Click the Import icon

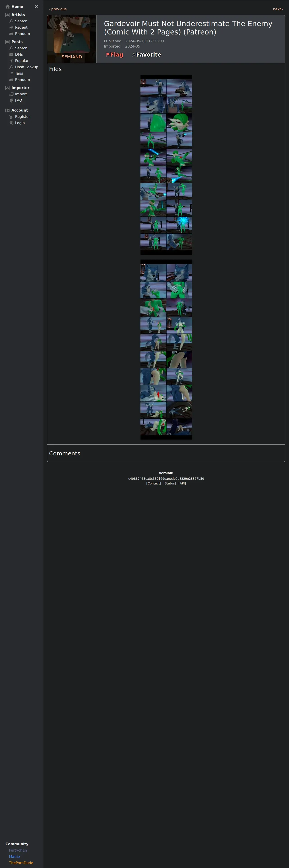(x=11, y=94)
